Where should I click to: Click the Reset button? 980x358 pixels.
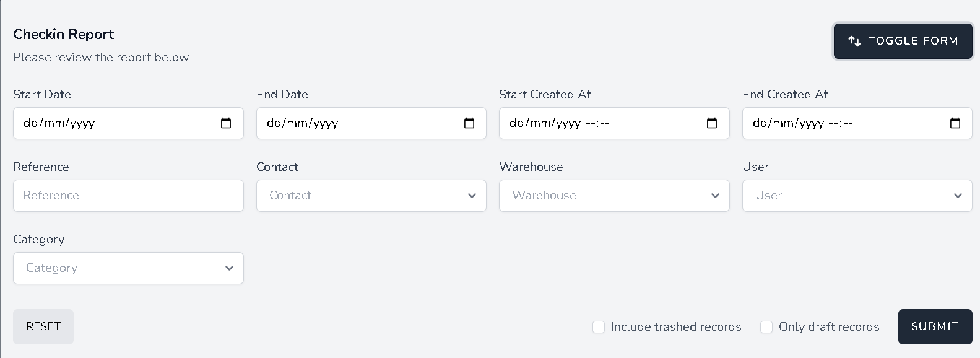point(43,326)
